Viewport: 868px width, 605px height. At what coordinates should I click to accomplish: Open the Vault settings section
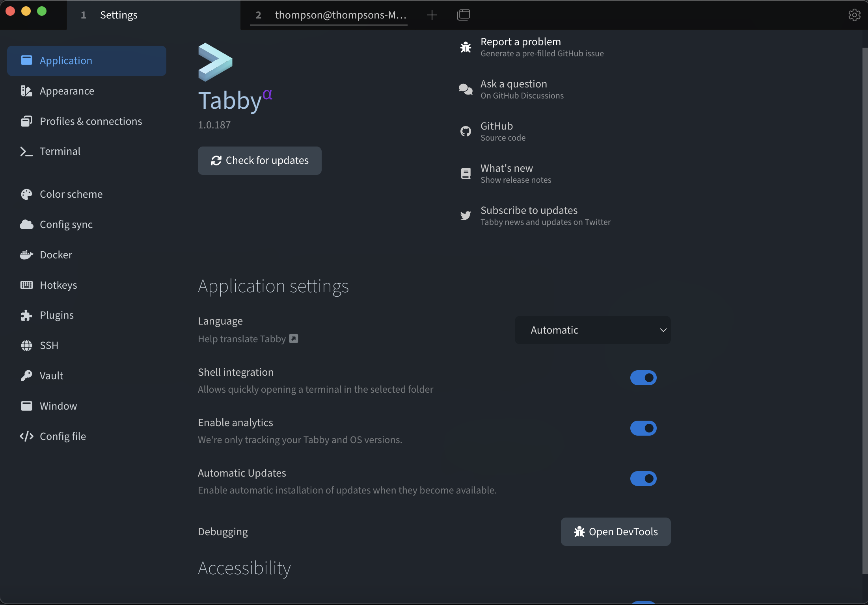pos(51,375)
